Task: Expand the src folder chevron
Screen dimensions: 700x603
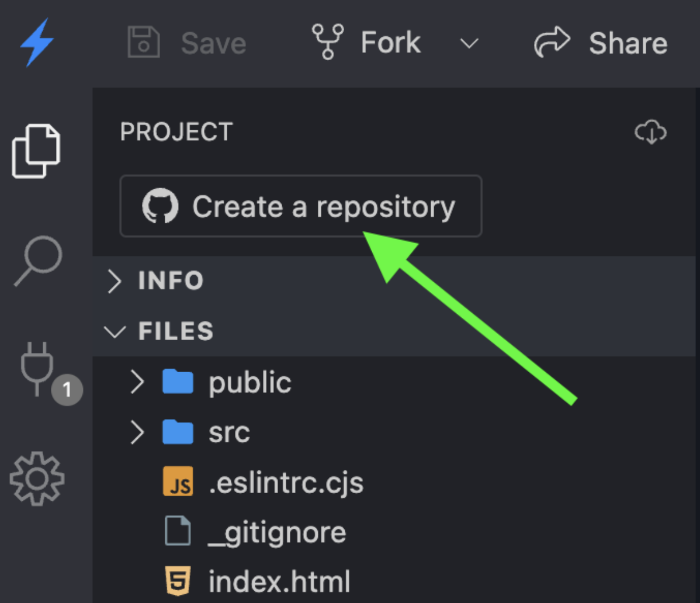Action: [x=137, y=433]
